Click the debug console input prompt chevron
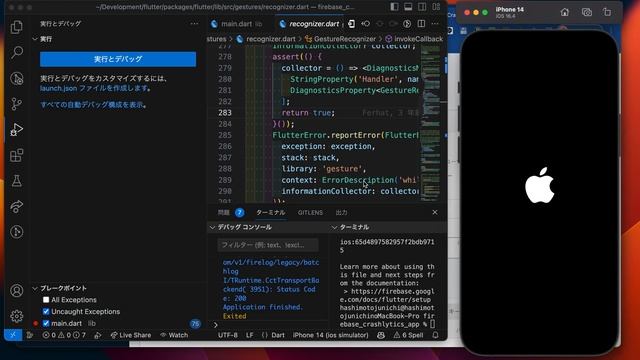The image size is (640, 360). click(216, 325)
